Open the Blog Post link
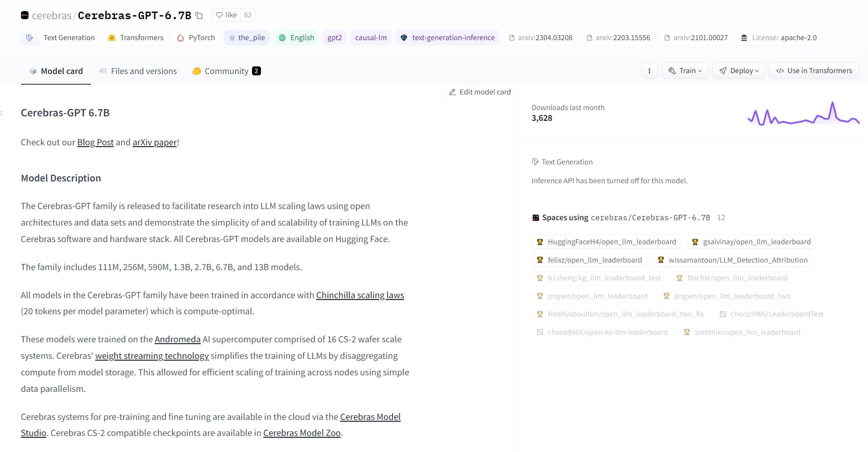 [95, 142]
